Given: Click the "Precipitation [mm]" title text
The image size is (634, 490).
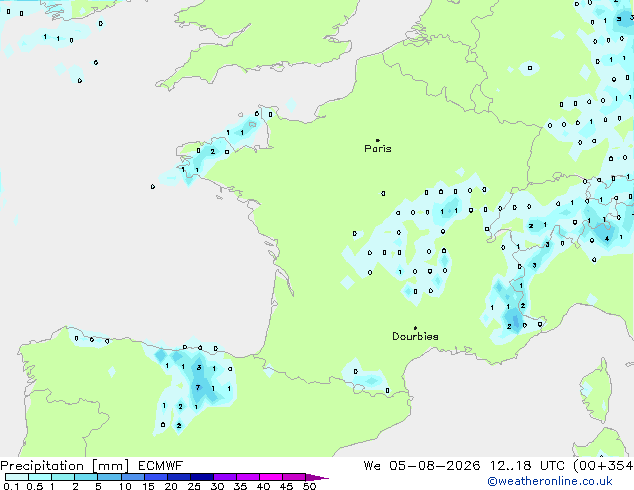Looking at the screenshot, I should [x=64, y=466].
